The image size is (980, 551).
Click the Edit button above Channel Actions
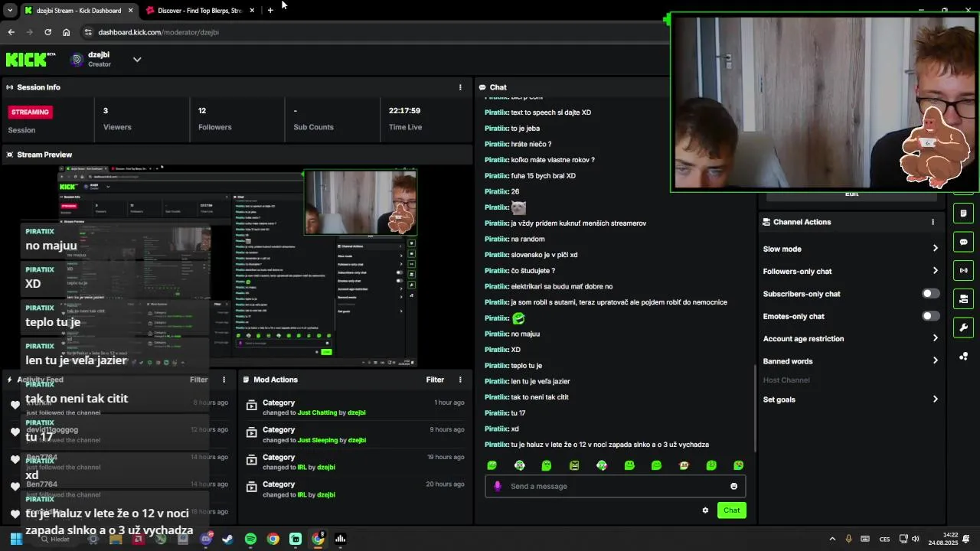click(x=851, y=195)
